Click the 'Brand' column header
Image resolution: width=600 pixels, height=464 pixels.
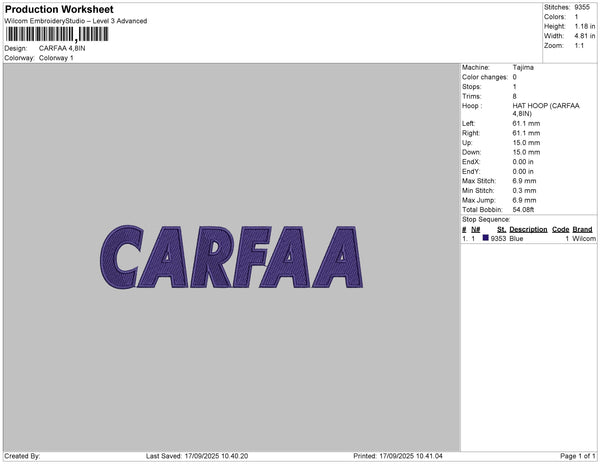582,230
